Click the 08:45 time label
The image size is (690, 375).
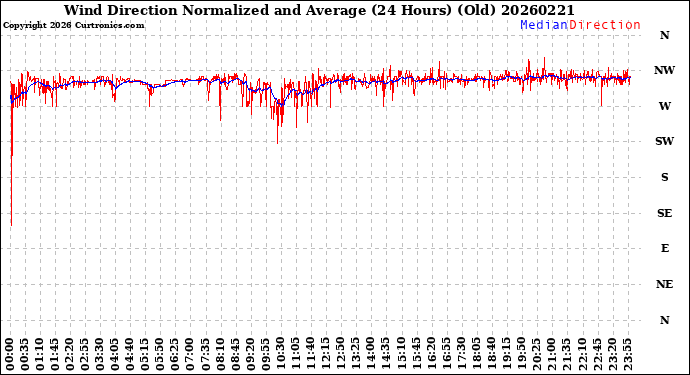click(235, 354)
